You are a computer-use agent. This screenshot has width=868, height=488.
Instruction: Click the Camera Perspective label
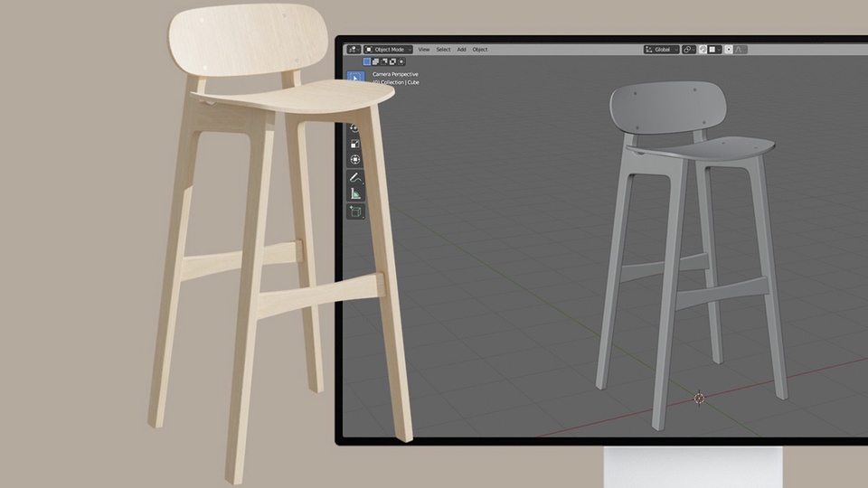(x=395, y=74)
